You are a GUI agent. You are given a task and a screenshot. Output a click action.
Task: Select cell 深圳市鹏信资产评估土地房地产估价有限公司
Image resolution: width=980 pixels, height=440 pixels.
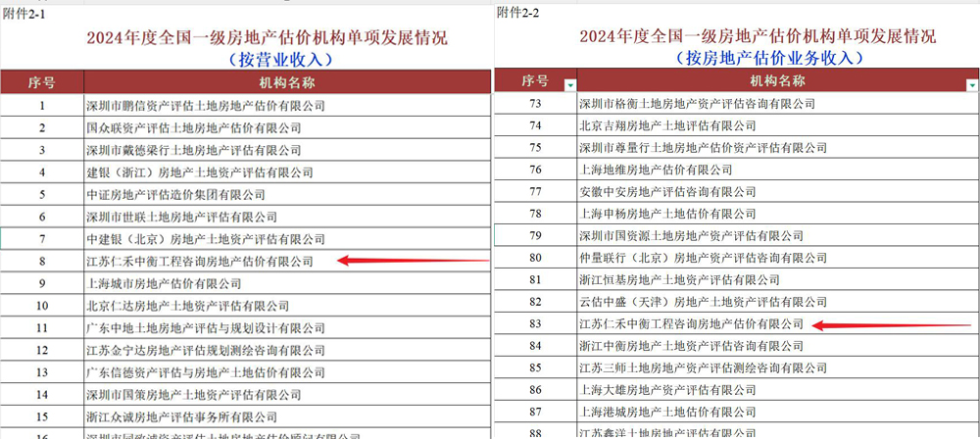point(206,106)
